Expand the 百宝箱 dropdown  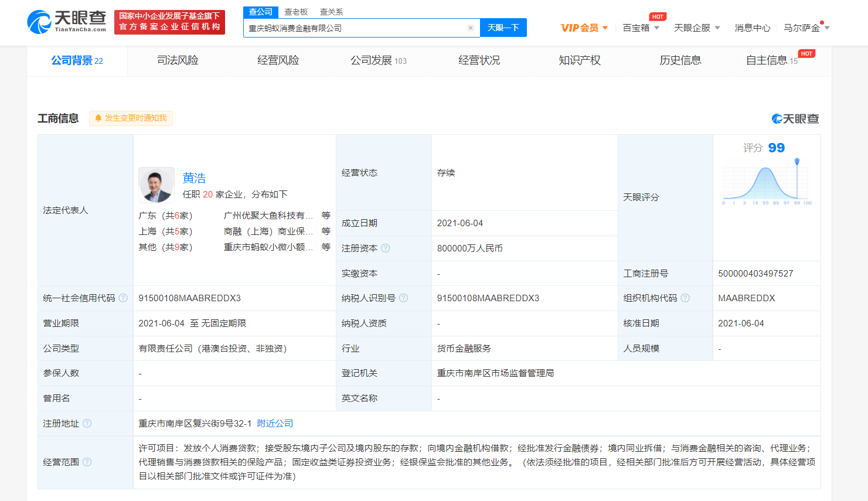pyautogui.click(x=641, y=28)
